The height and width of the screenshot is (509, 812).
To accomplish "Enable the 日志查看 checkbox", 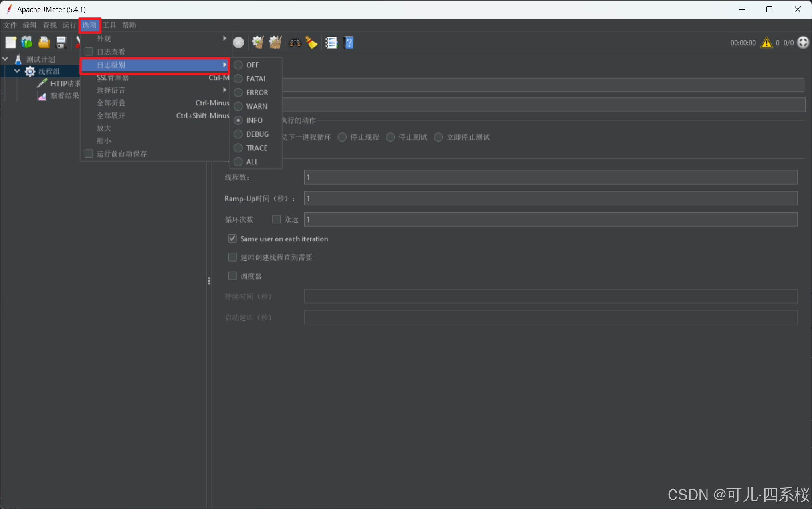I will [89, 51].
